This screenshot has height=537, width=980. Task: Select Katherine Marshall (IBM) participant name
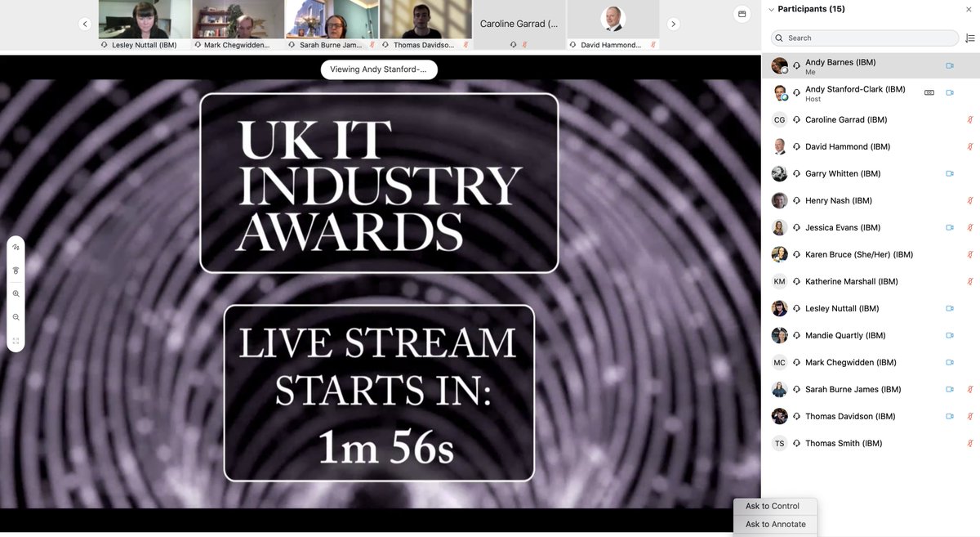852,281
